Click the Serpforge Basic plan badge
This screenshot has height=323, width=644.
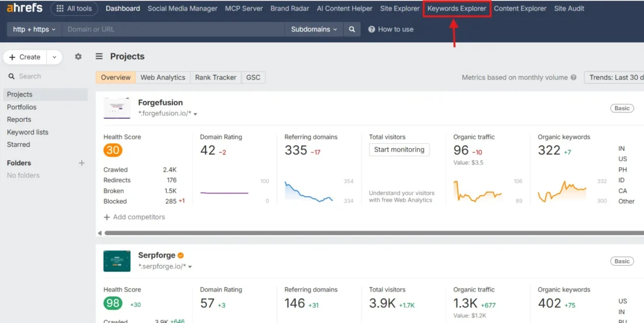coord(621,261)
